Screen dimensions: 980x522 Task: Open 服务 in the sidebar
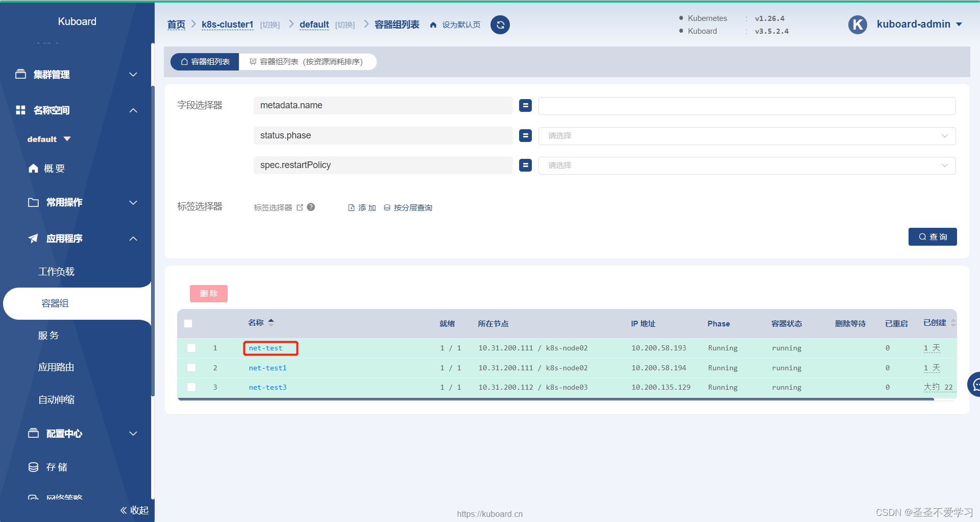48,336
